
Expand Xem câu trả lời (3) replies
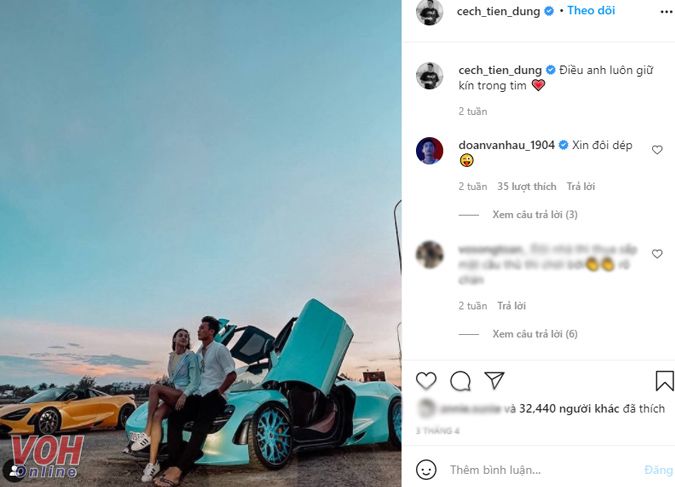535,214
